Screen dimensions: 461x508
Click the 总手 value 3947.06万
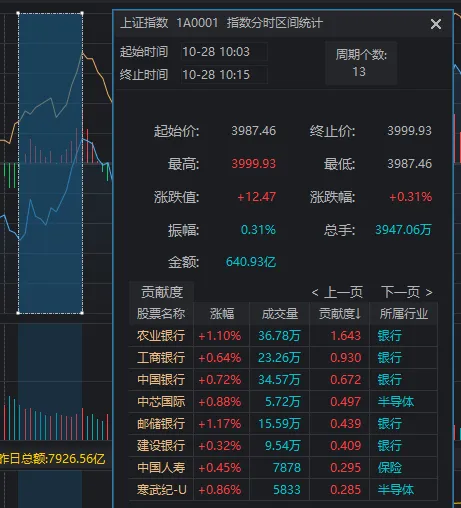[403, 230]
